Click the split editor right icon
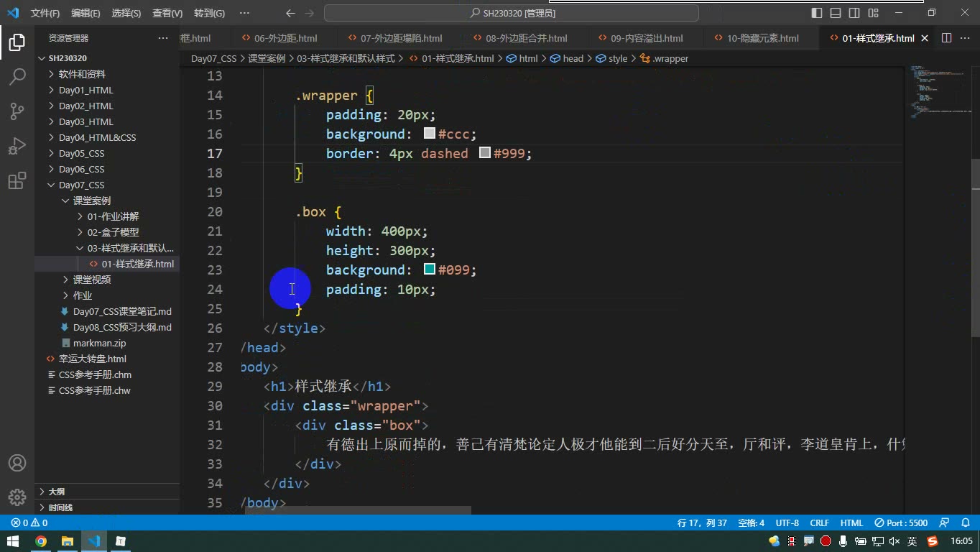Viewport: 980px width, 552px height. (x=946, y=38)
